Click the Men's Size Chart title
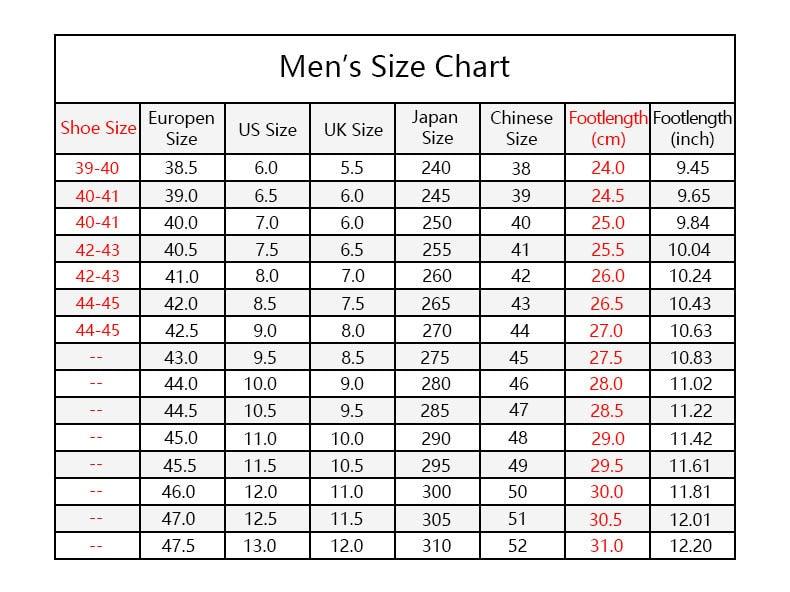Screen dimensions: 790x592 pyautogui.click(x=394, y=67)
